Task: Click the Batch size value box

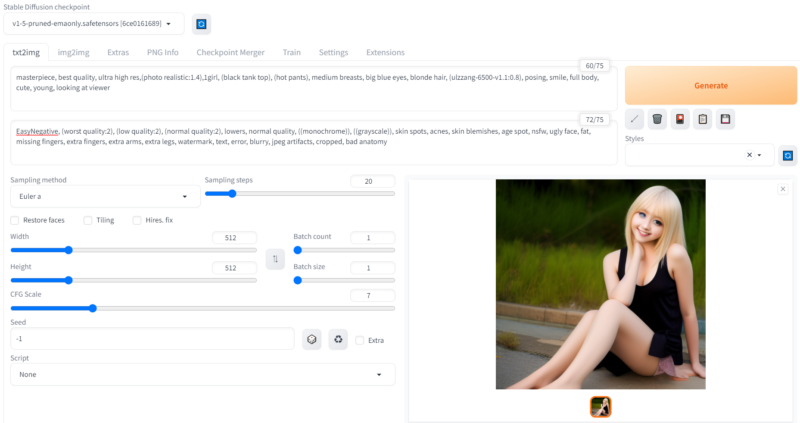Action: (372, 268)
